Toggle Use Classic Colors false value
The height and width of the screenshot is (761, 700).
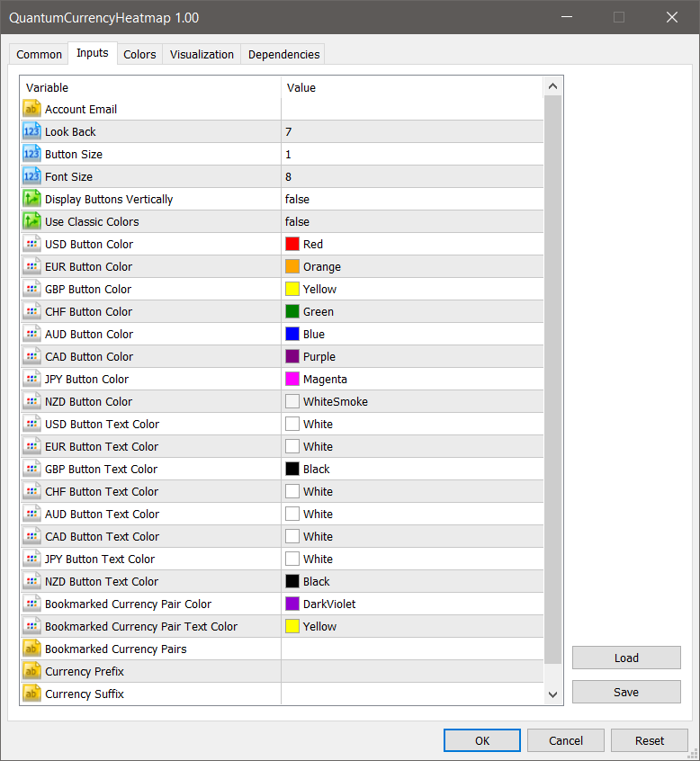(297, 221)
